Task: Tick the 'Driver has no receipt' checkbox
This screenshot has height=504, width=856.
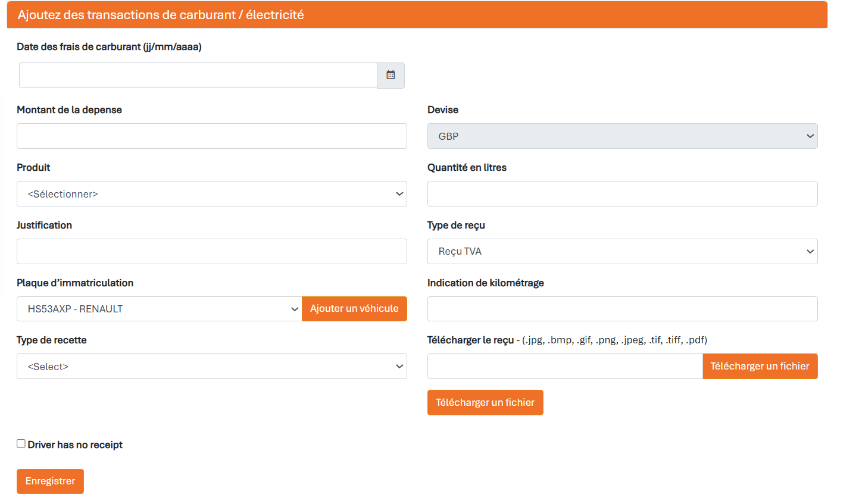Action: coord(21,444)
